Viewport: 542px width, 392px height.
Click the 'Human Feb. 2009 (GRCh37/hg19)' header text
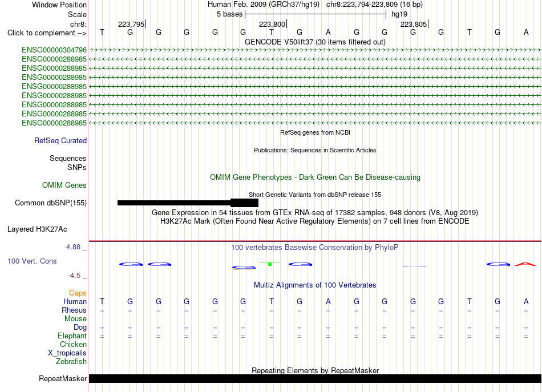264,5
